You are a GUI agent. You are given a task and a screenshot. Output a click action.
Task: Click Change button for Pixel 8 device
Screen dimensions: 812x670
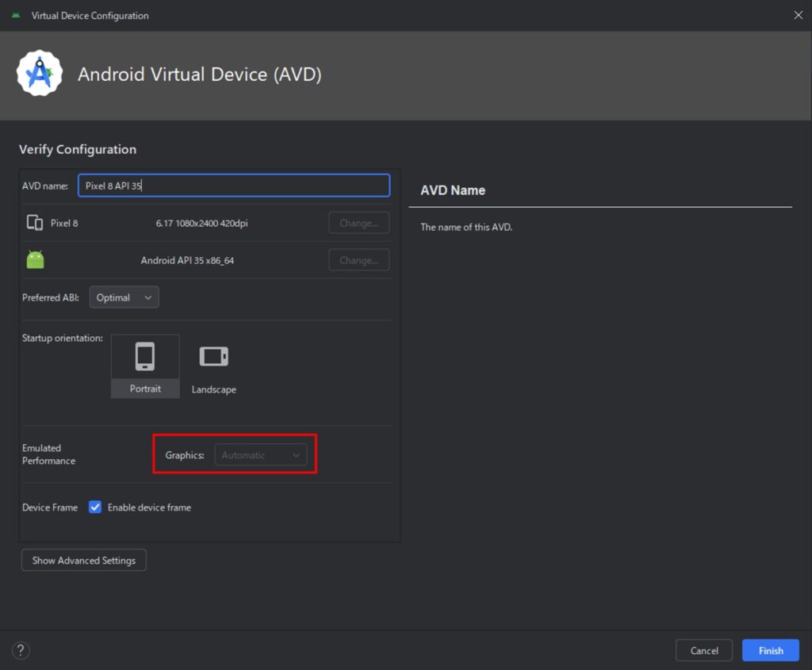click(x=358, y=223)
